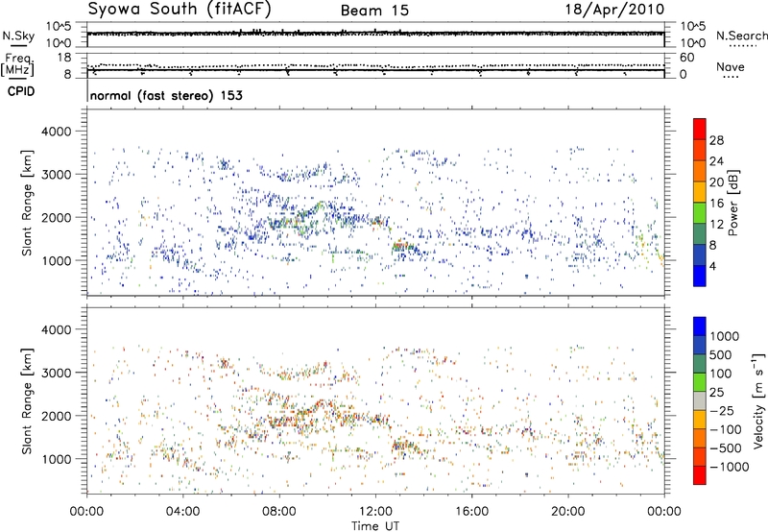Select the '100' velocity colorbar label
This screenshot has width=768, height=532.
coord(721,374)
